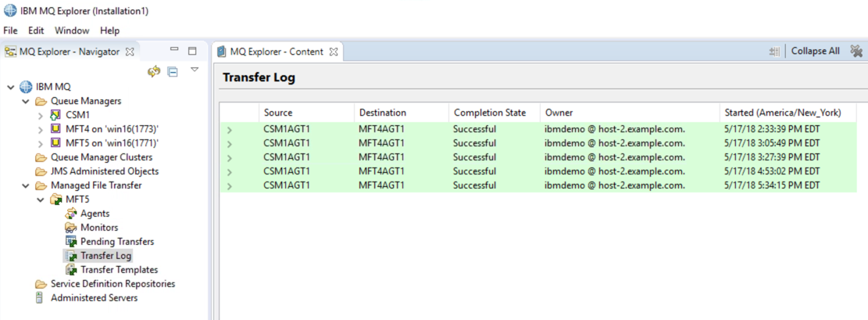Select the MQ Explorer - Content tab
Viewport: 868px width, 320px height.
point(277,52)
